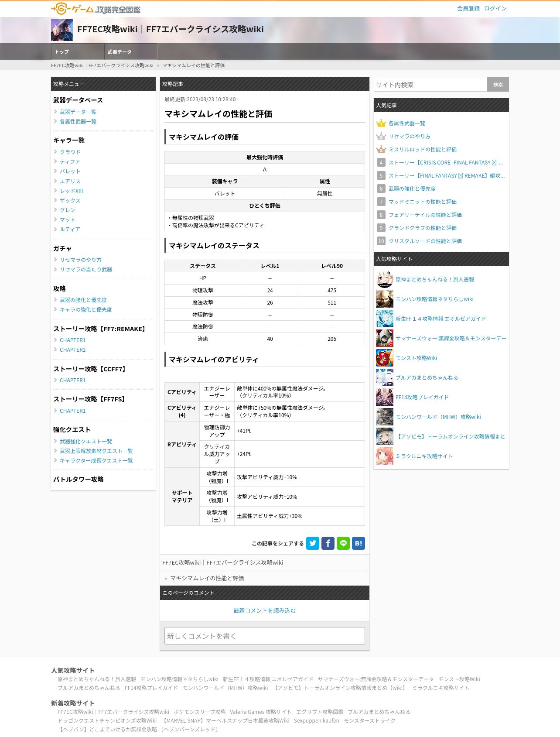Click the ログイン link

(x=495, y=8)
